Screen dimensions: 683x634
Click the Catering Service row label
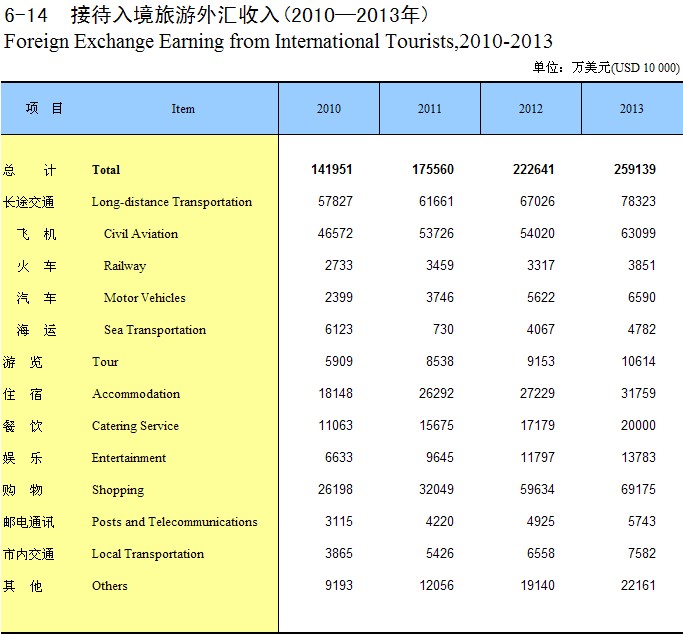point(135,426)
